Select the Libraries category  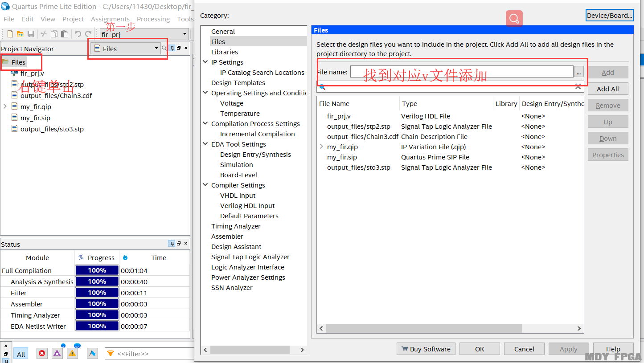pos(225,52)
